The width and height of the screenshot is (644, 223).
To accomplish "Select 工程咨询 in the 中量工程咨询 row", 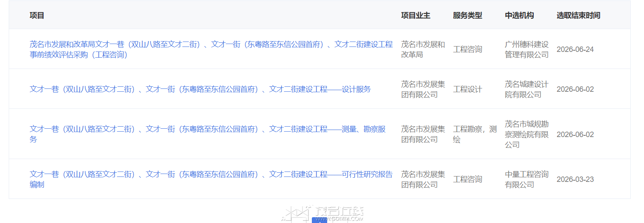I will click(x=467, y=179).
